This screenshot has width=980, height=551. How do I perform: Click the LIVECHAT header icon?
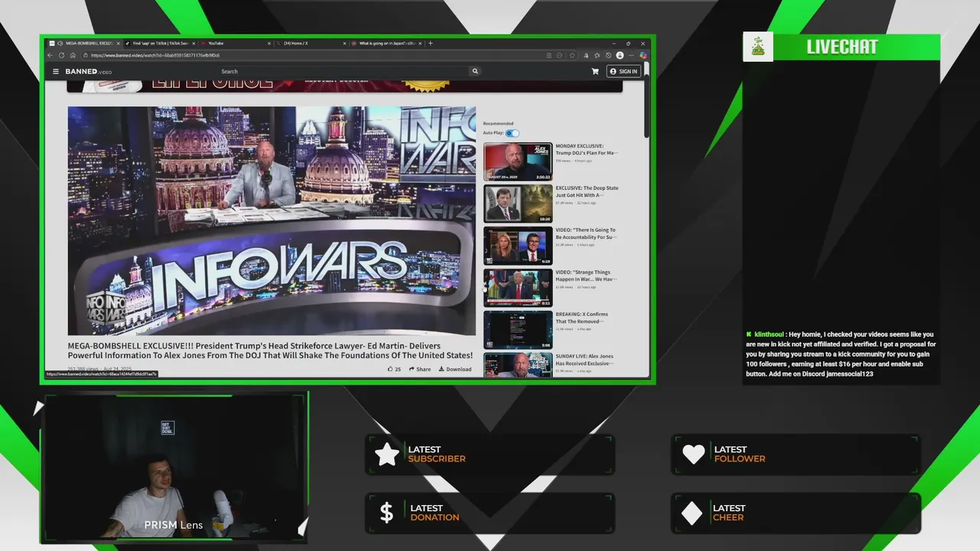[757, 47]
